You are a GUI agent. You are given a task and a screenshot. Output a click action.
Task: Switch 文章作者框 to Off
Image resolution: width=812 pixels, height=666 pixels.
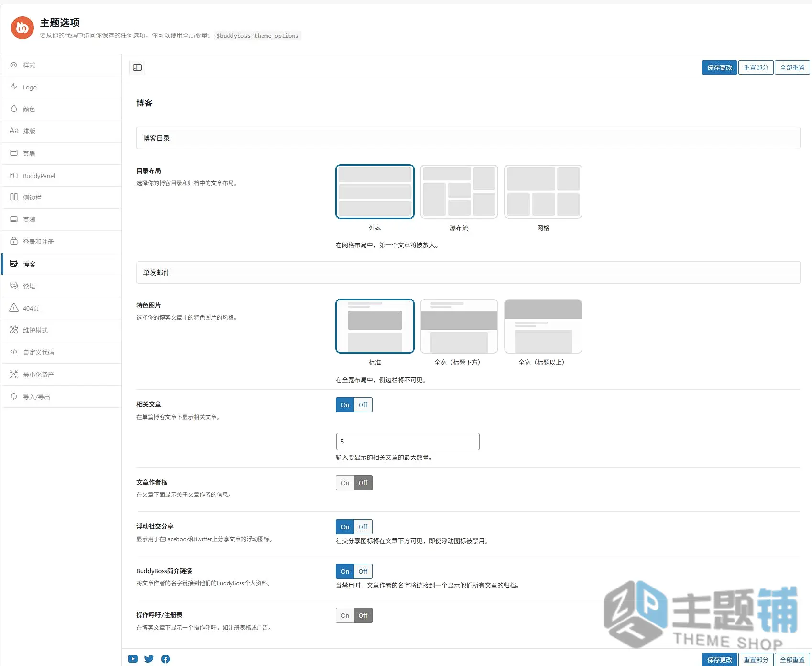[x=363, y=483]
